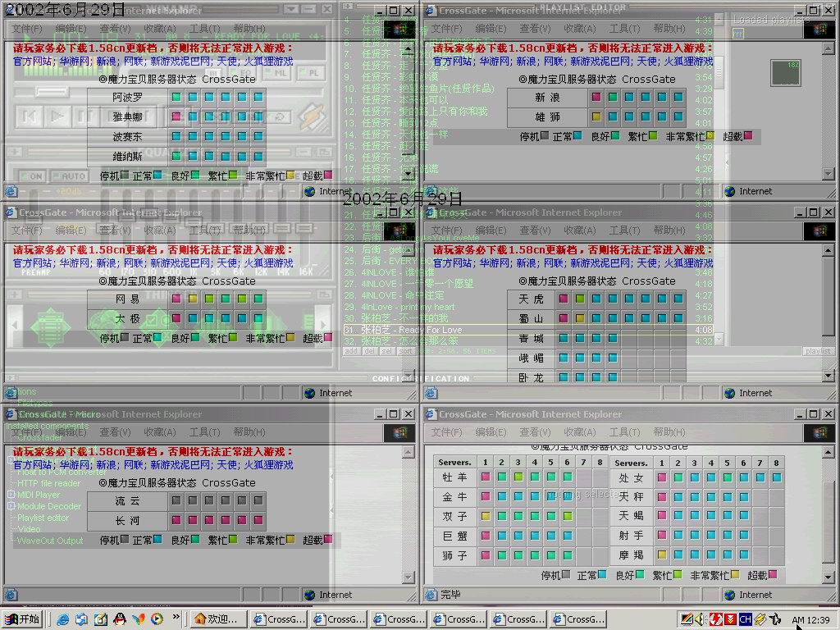The width and height of the screenshot is (840, 630).
Task: Open the 开始 Start menu button
Action: 22,619
